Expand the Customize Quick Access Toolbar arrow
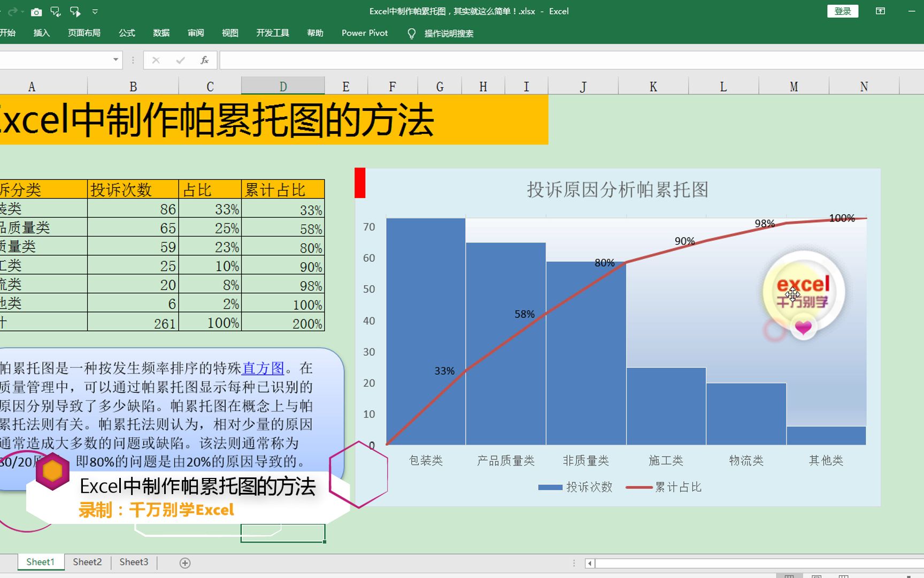This screenshot has height=578, width=924. click(x=95, y=12)
